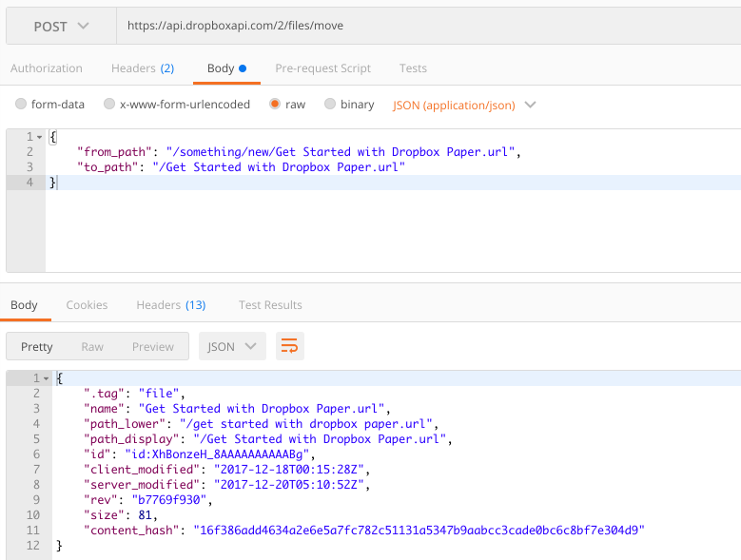Click the "server_modified" timestamp line

tap(226, 485)
